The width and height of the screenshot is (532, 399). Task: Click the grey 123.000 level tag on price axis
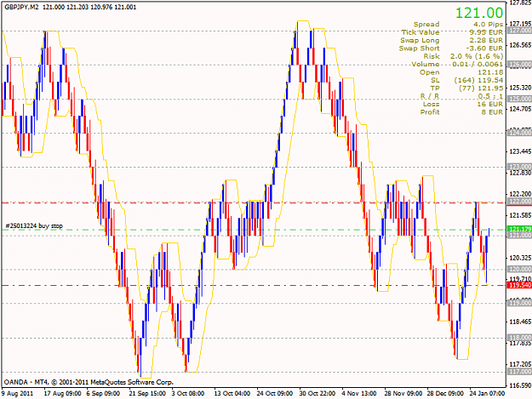(x=519, y=167)
